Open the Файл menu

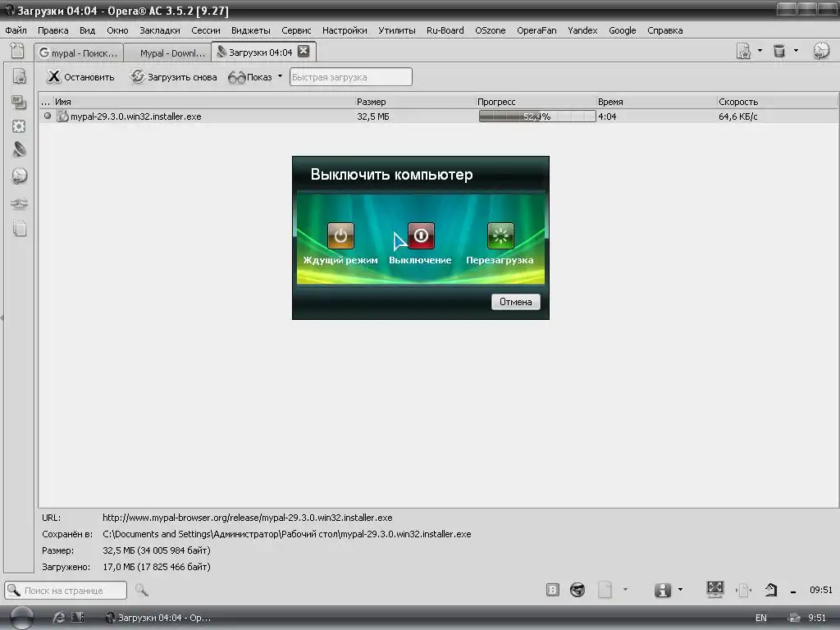pyautogui.click(x=16, y=30)
